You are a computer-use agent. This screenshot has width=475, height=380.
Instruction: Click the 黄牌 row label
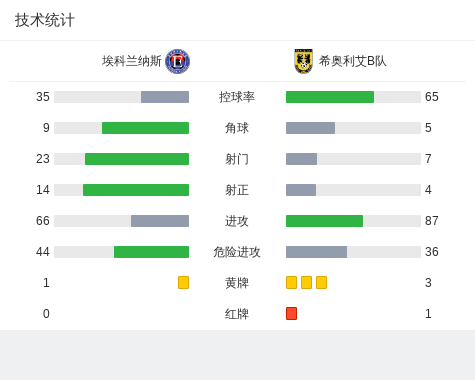pyautogui.click(x=237, y=283)
